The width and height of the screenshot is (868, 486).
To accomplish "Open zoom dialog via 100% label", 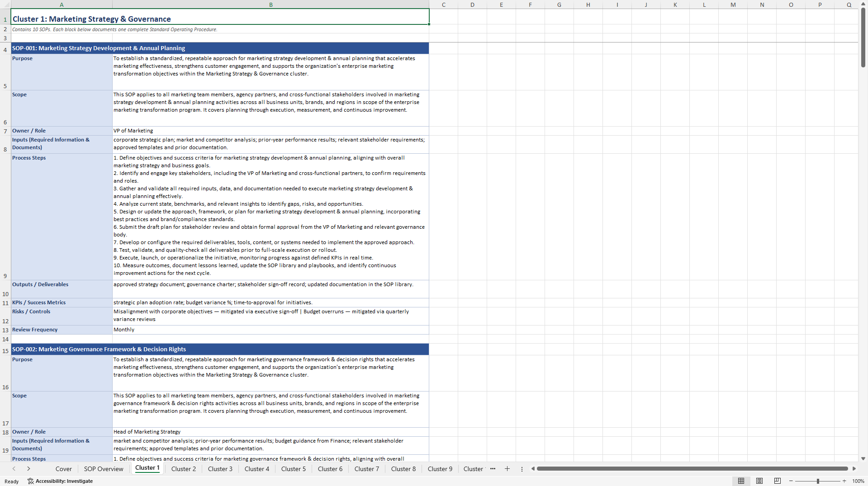I will [858, 481].
